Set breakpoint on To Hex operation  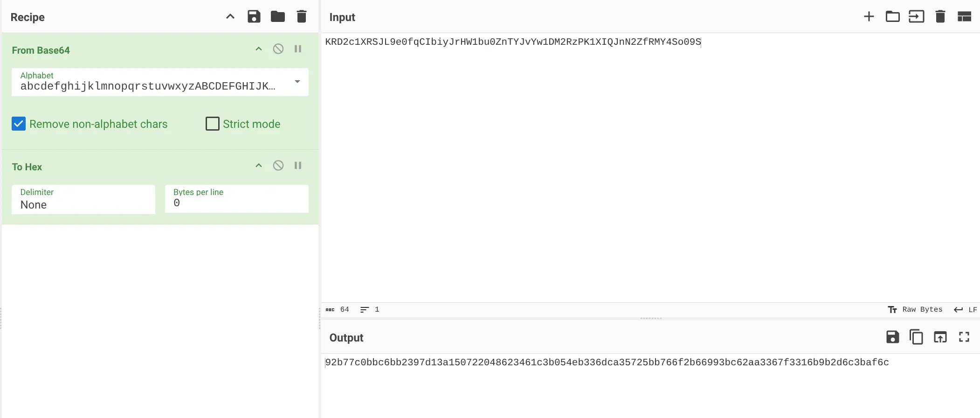click(298, 166)
